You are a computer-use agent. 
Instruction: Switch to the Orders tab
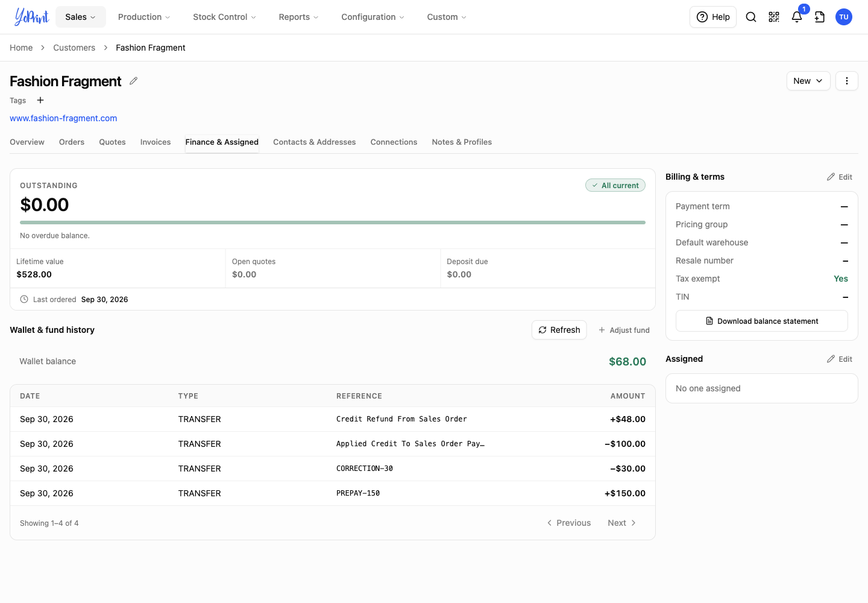72,142
